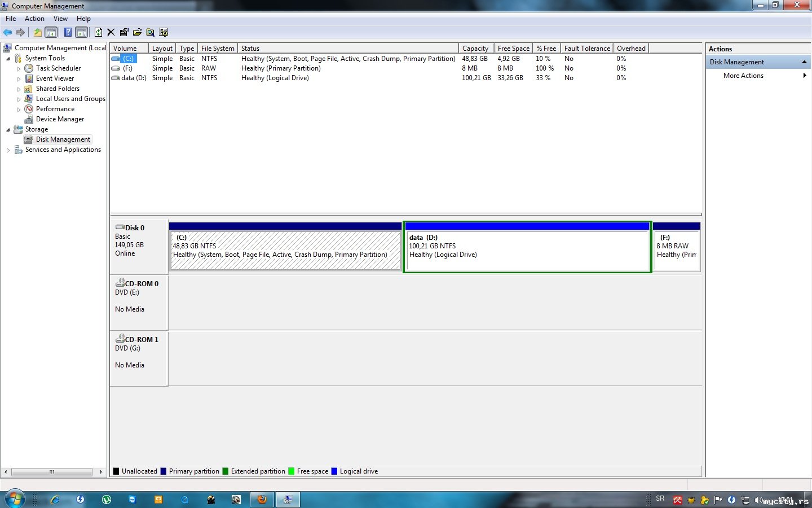The height and width of the screenshot is (508, 812).
Task: Collapse the Disk Management actions section
Action: (804, 62)
